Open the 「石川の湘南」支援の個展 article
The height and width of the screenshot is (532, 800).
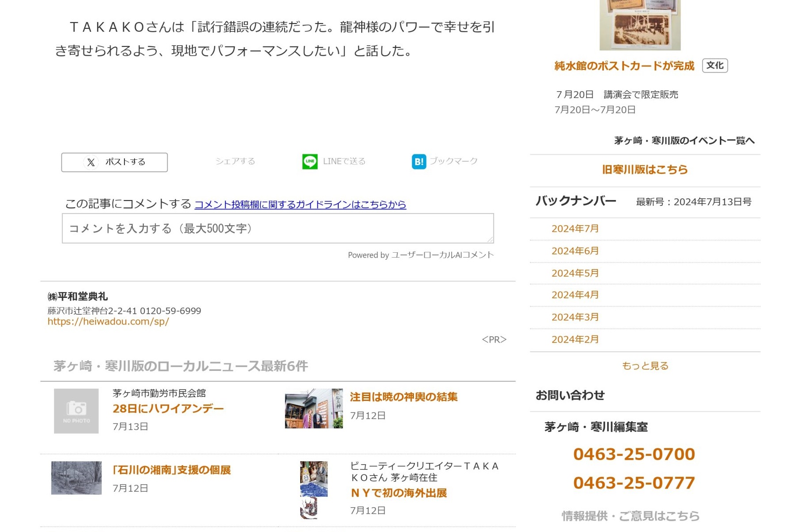[172, 470]
